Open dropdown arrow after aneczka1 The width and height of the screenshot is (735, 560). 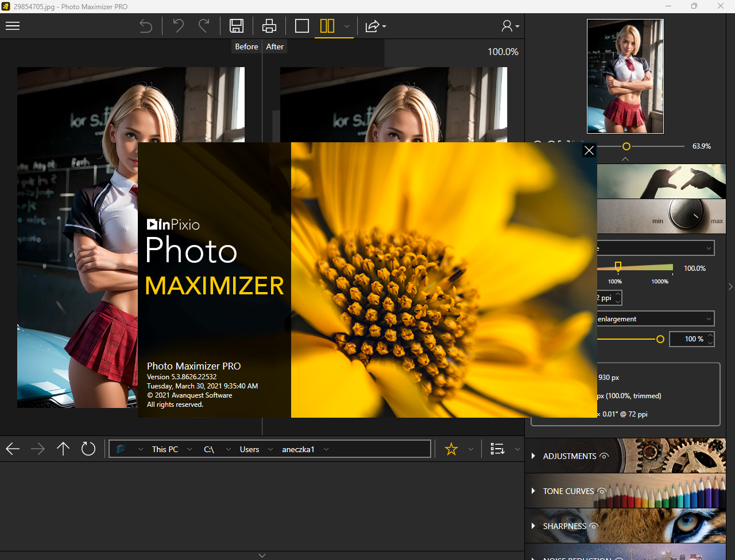[x=326, y=449]
